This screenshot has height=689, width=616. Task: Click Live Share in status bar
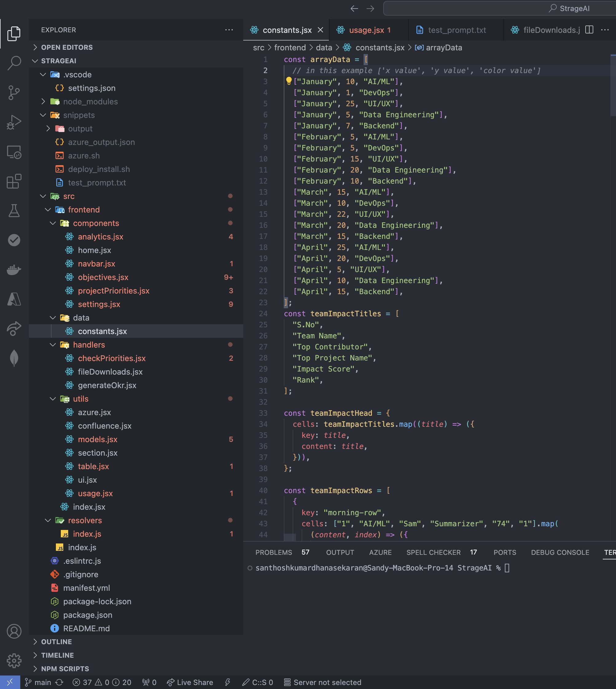tap(190, 682)
